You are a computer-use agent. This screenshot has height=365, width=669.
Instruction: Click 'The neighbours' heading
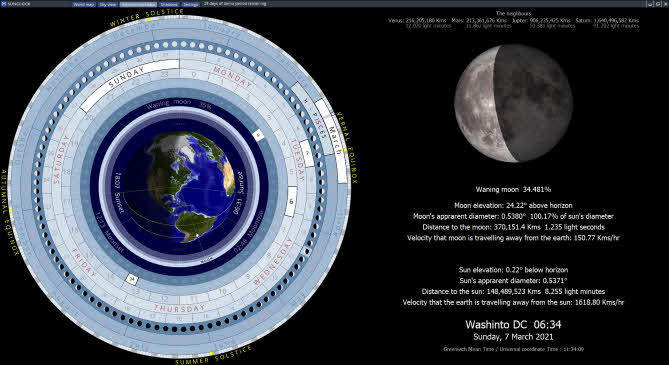[514, 14]
